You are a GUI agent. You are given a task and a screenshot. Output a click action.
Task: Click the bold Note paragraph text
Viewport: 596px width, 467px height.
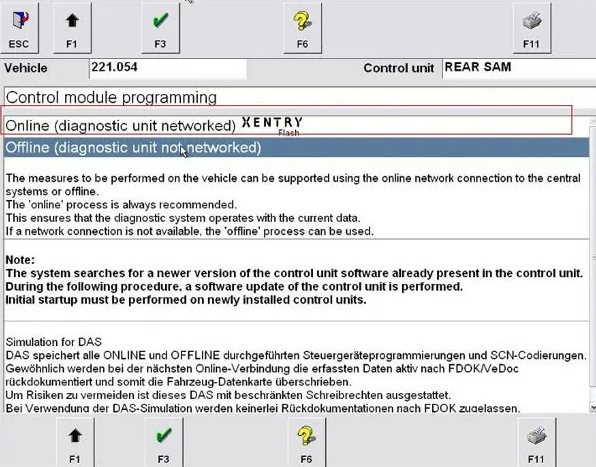pos(294,280)
